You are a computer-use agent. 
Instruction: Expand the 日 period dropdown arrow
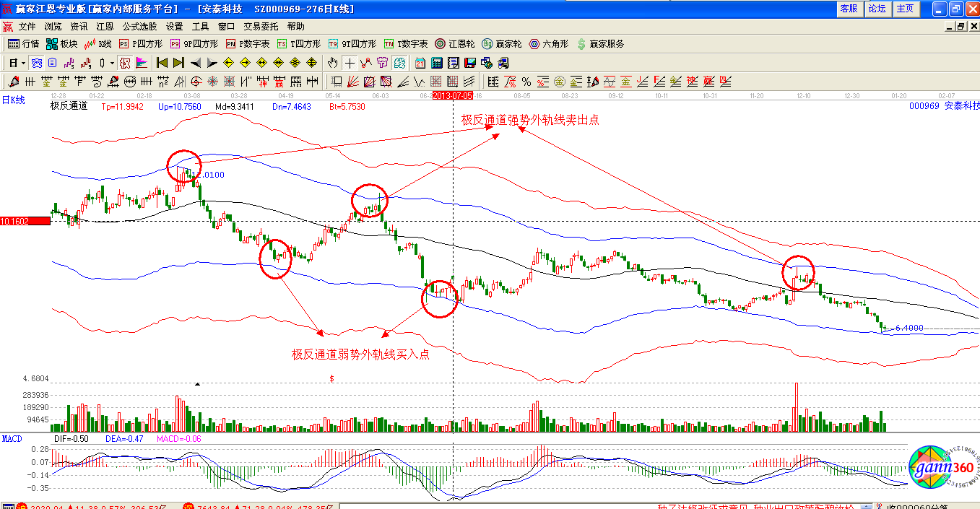point(23,63)
